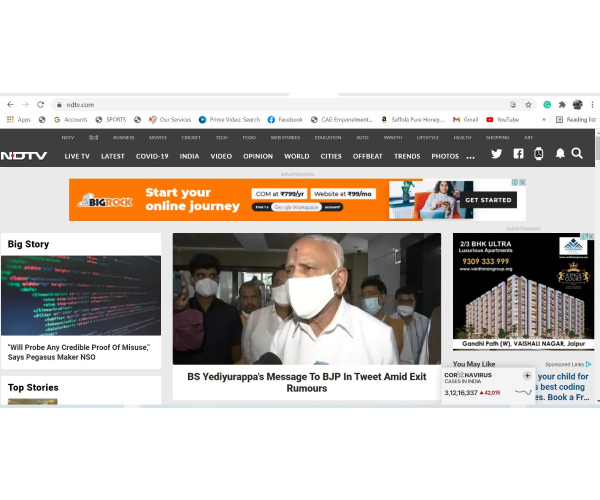Show hidden bookmarks overflow chevron
Viewport: 600px width, 500px height.
coord(544,120)
